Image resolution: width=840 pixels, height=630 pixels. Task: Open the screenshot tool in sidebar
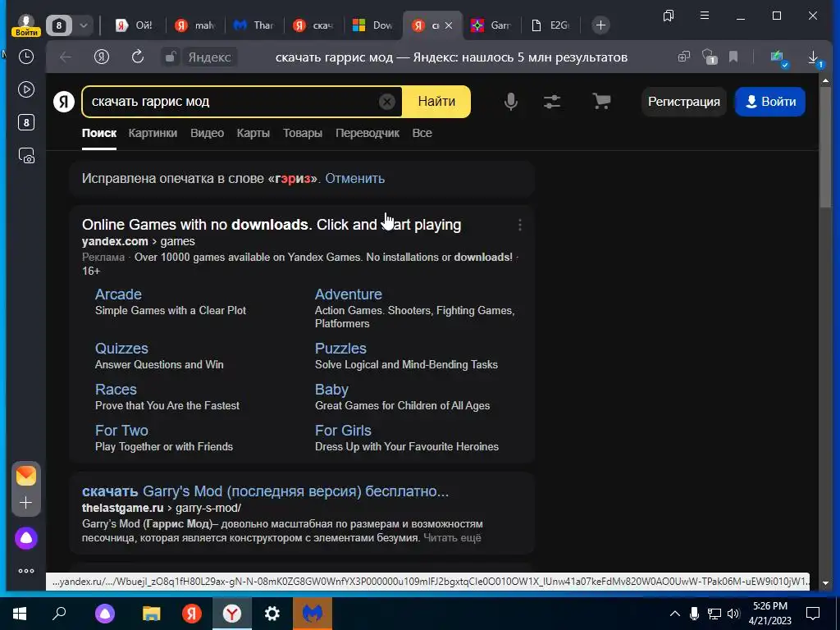(x=25, y=156)
